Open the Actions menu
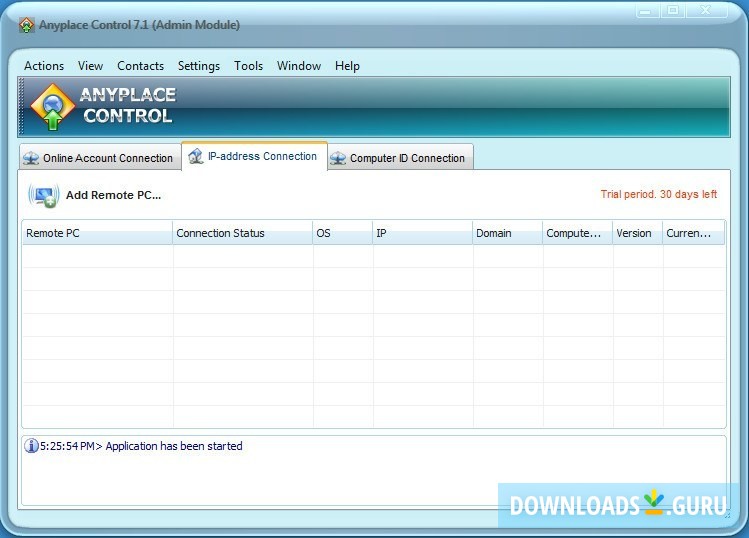This screenshot has width=749, height=538. click(x=44, y=65)
